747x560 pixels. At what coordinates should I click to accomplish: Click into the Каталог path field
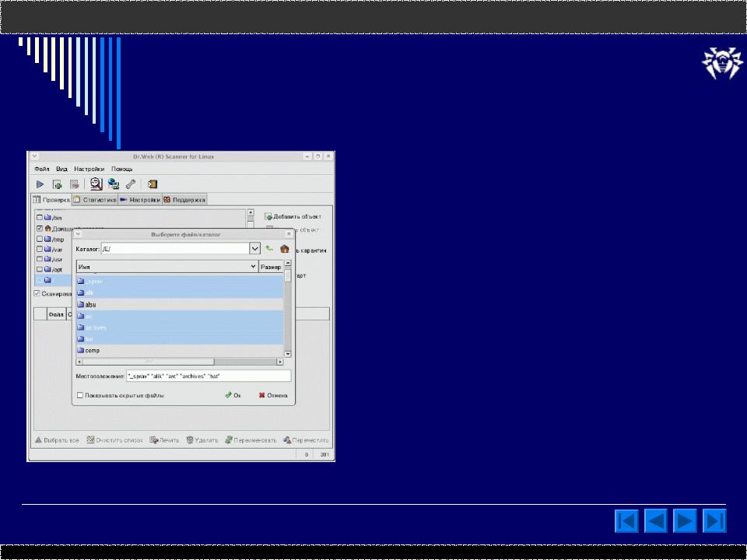click(x=175, y=249)
